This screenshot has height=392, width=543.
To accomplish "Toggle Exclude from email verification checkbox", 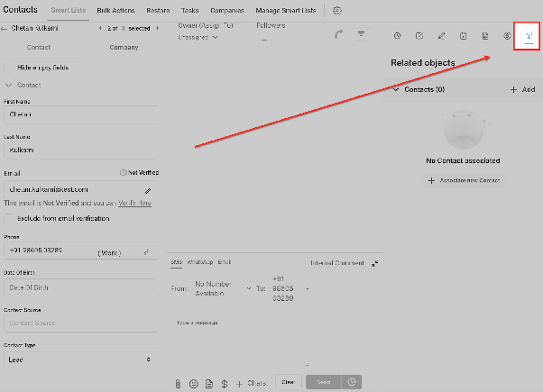I will pyautogui.click(x=9, y=219).
